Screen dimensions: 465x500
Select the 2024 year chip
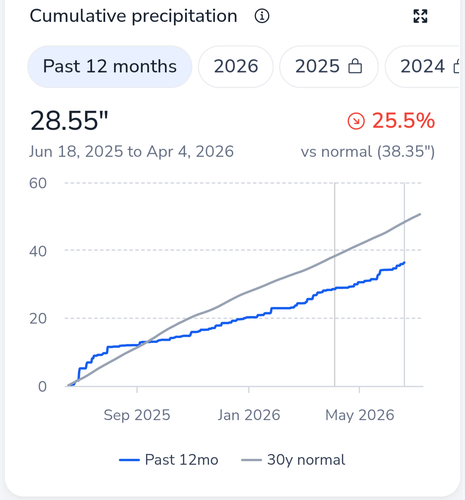point(423,66)
